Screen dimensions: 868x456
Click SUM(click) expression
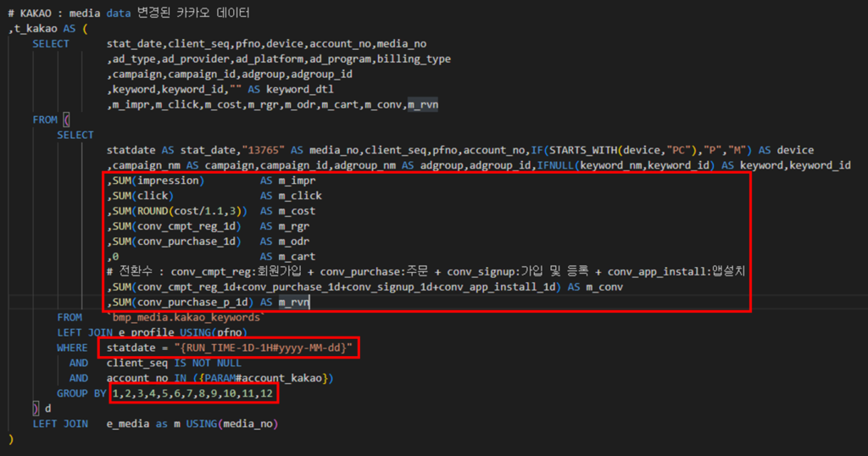[x=142, y=195]
